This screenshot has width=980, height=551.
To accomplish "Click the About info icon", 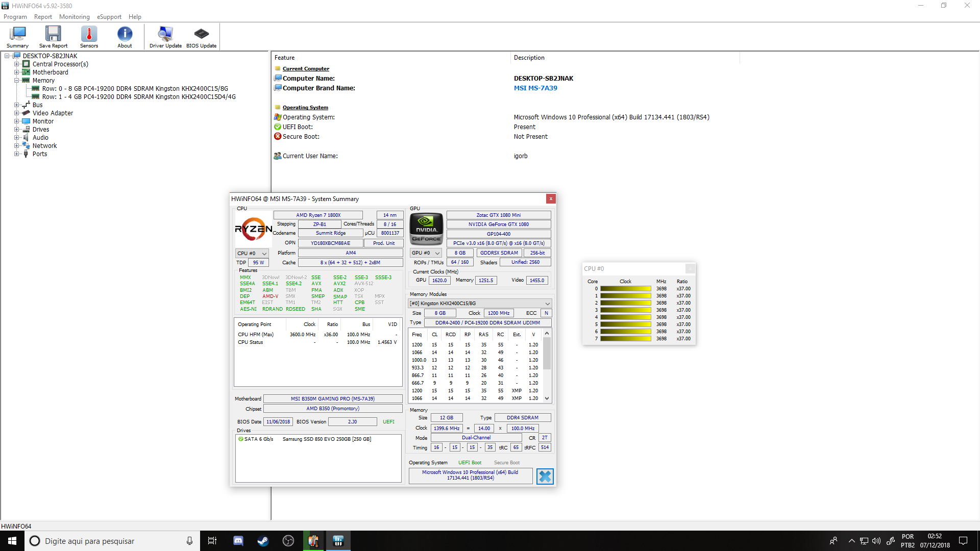I will 125,37.
